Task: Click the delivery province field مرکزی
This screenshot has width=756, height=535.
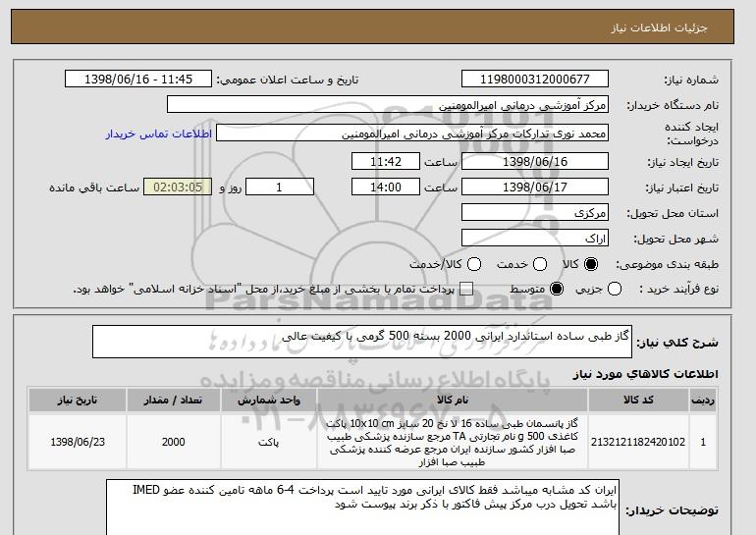Action: (x=535, y=213)
